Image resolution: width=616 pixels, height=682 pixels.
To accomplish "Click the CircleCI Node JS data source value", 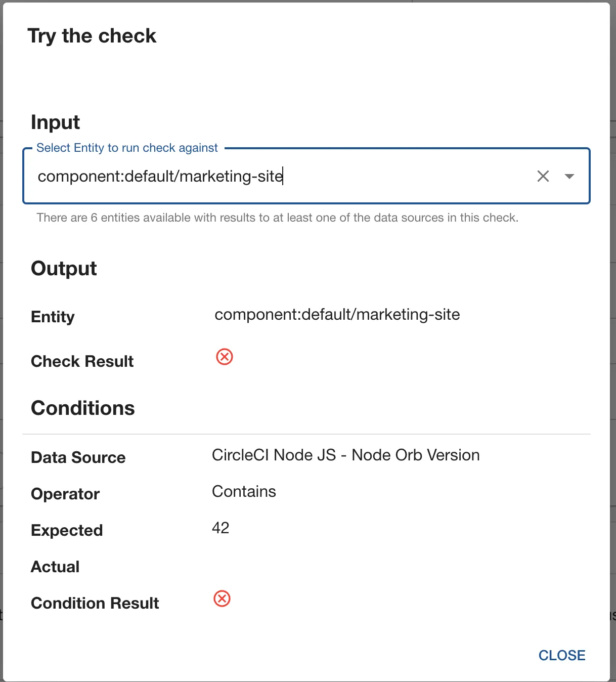I will [x=345, y=455].
